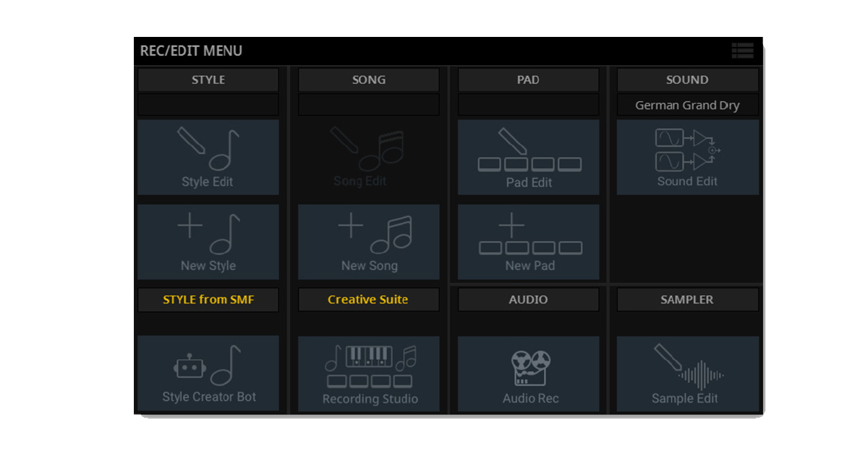Open the Style Edit tile
868x456 pixels.
tap(208, 157)
